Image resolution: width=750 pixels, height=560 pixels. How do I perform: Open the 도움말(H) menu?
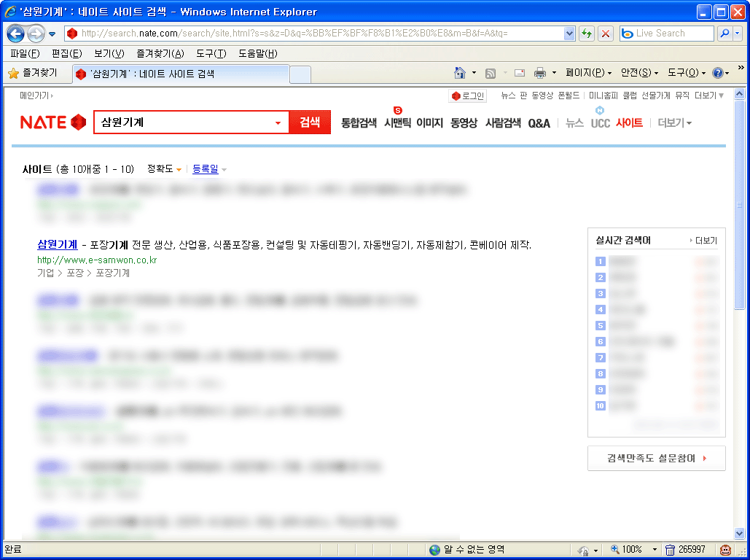pos(258,54)
